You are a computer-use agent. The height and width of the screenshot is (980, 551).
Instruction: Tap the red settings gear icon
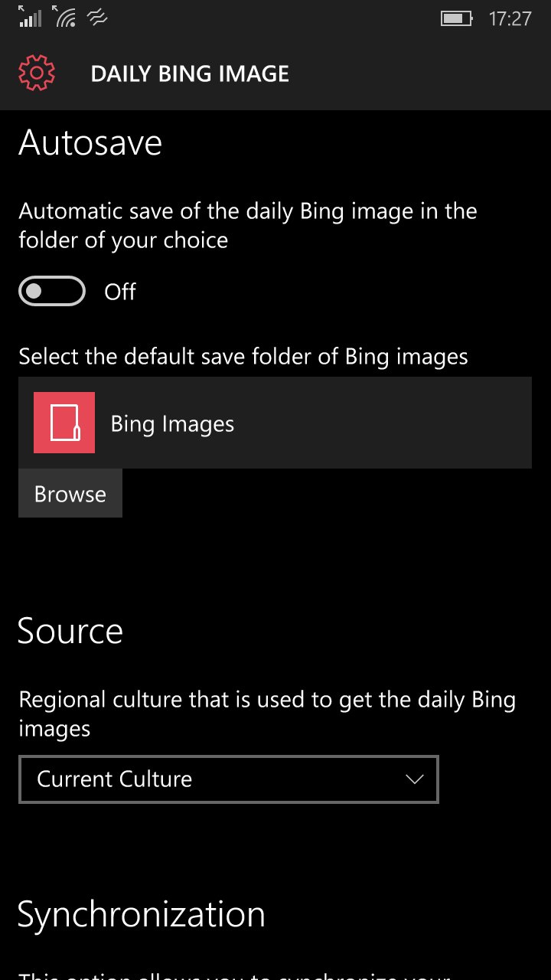click(x=37, y=73)
